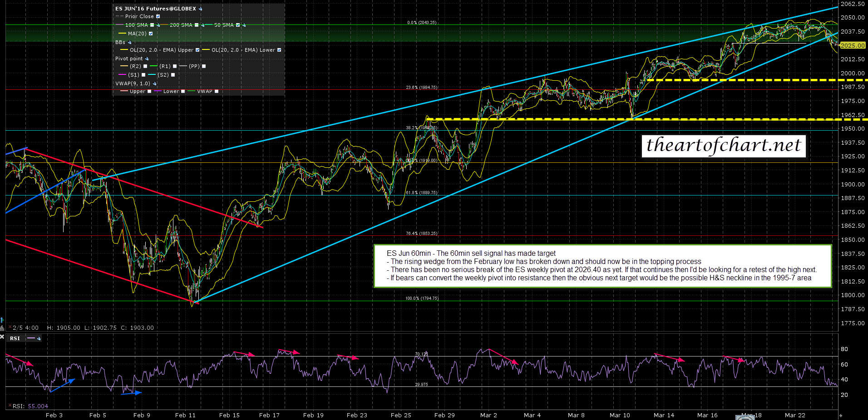Enable the (R2) pivot checkbox
This screenshot has height=420, width=868.
145,67
